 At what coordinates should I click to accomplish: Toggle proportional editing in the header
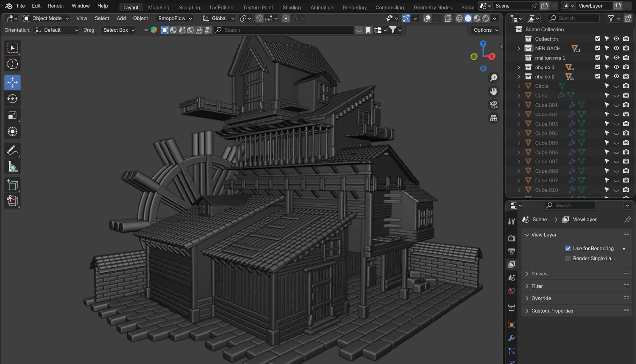point(285,18)
